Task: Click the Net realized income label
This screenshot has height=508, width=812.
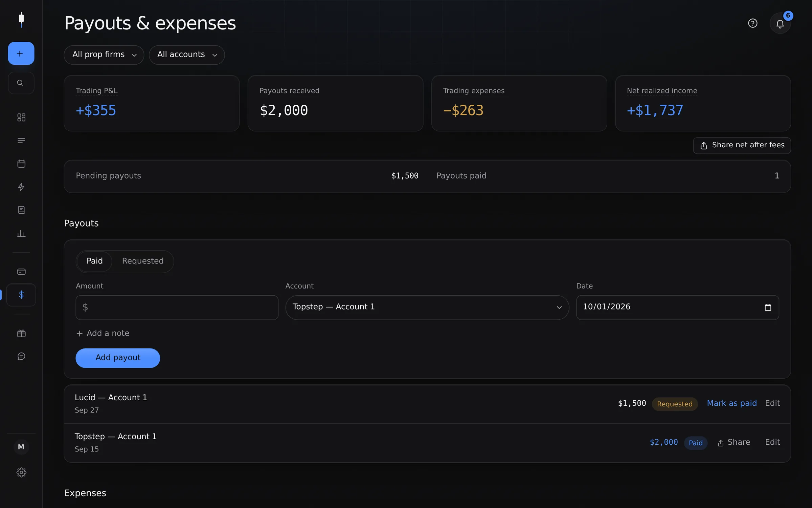Action: click(662, 91)
